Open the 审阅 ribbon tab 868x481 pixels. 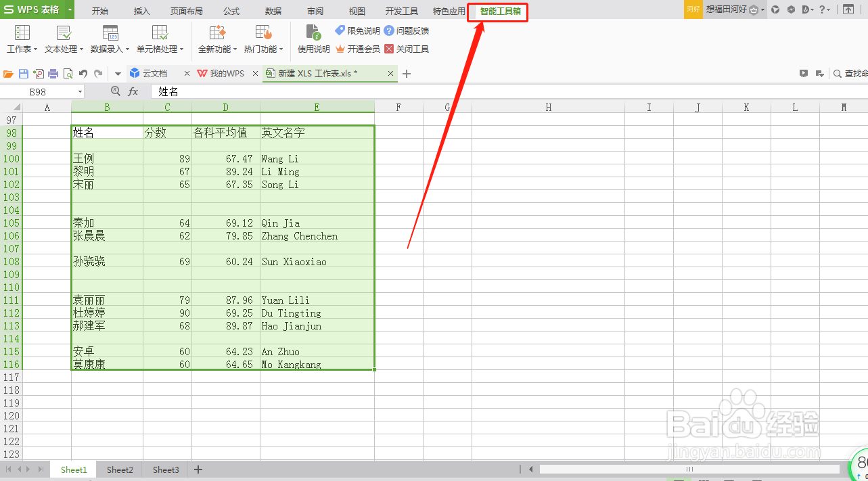315,11
